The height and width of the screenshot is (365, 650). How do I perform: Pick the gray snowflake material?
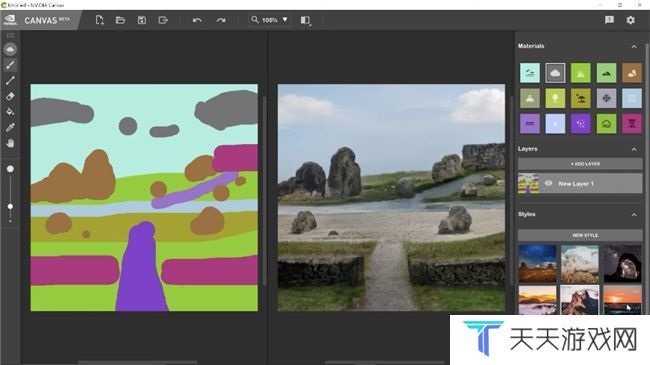tap(606, 98)
